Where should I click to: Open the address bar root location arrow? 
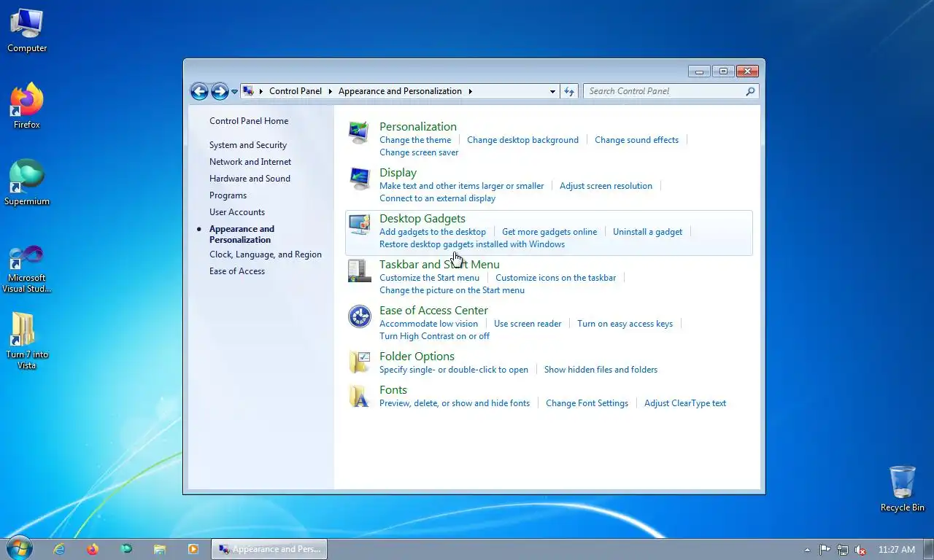pyautogui.click(x=260, y=91)
